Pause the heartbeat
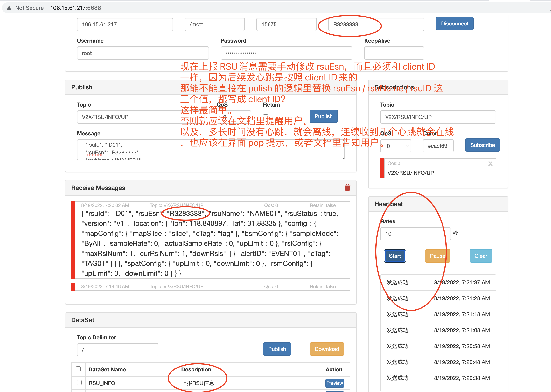The width and height of the screenshot is (551, 392). [x=437, y=256]
